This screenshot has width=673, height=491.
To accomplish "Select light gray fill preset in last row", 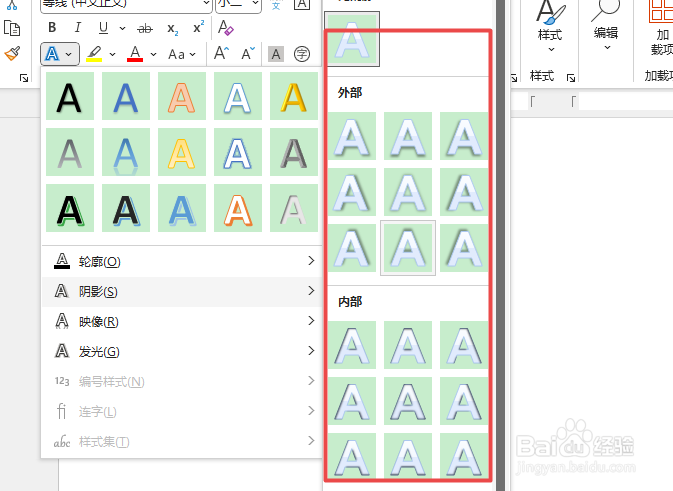I will [294, 208].
